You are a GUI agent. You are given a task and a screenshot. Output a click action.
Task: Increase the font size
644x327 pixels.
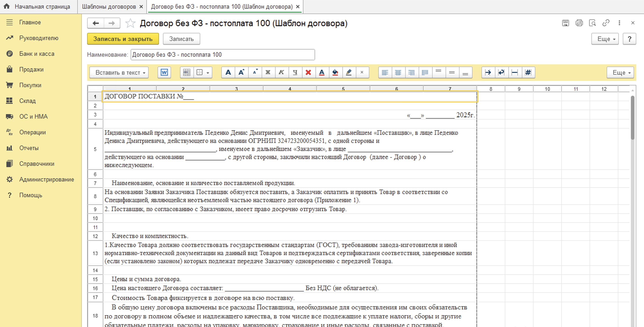pyautogui.click(x=241, y=73)
